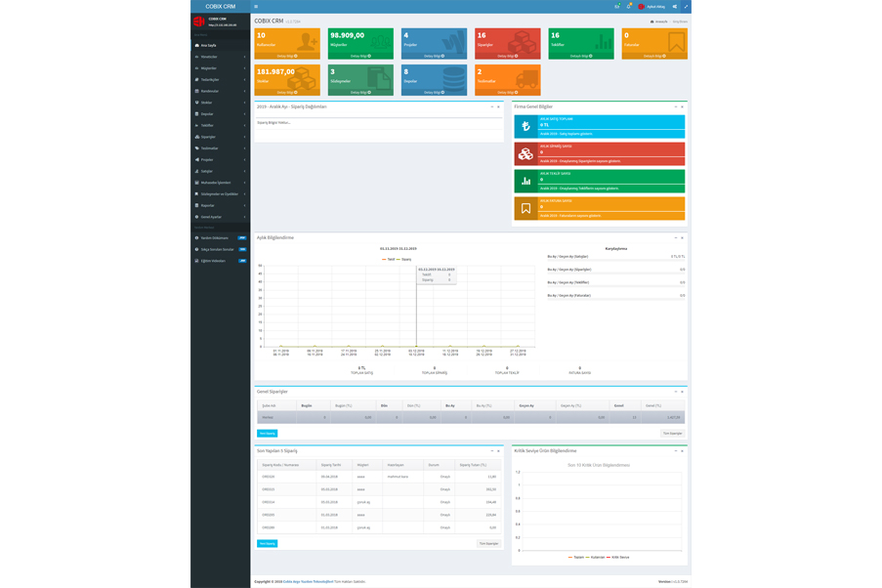Screen dimensions: 882x588
Task: Expand the Genel Ayarlar sidebar submenu arrow
Action: [245, 217]
